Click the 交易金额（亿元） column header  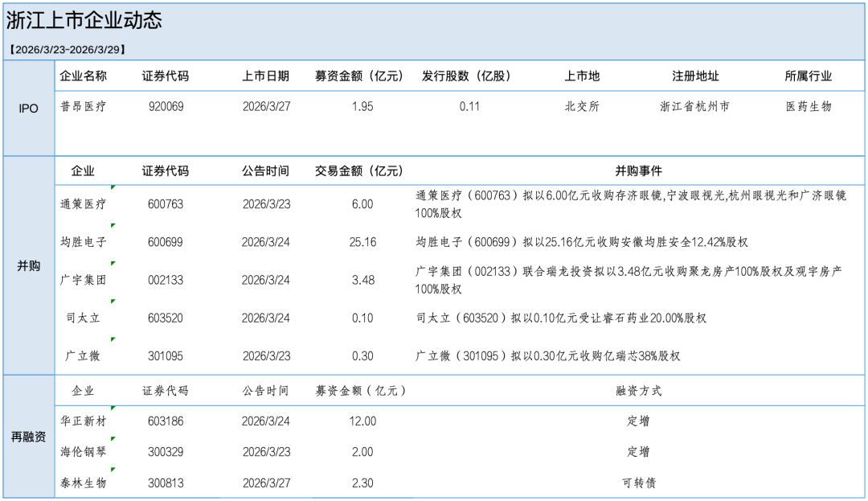[359, 171]
